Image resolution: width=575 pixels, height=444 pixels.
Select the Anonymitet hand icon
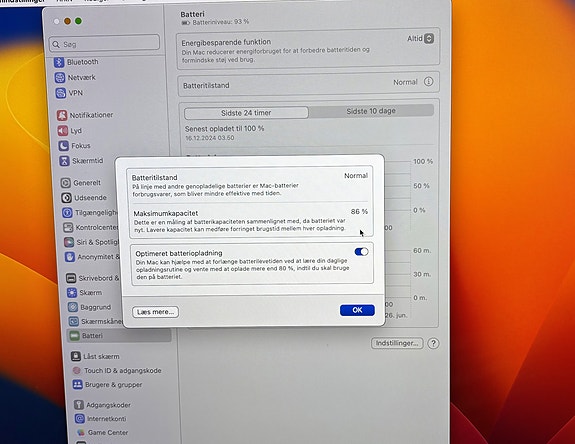point(69,257)
